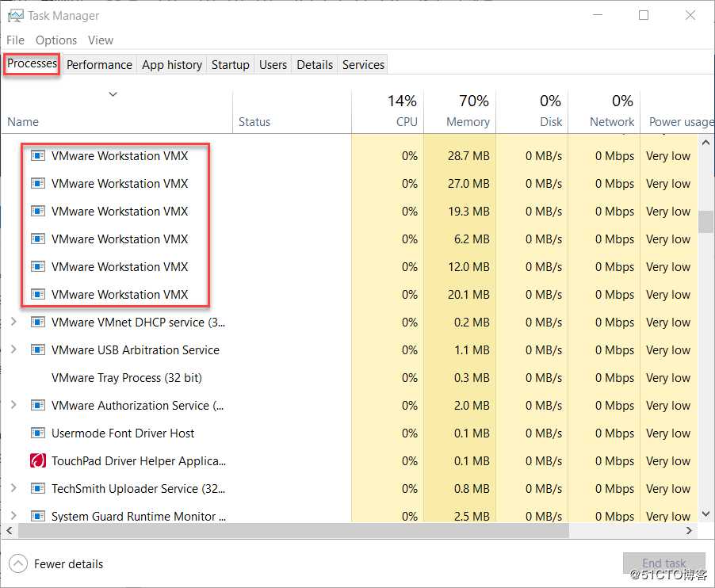
Task: Click the VMware USB Arbitration Service process icon
Action: click(x=38, y=350)
